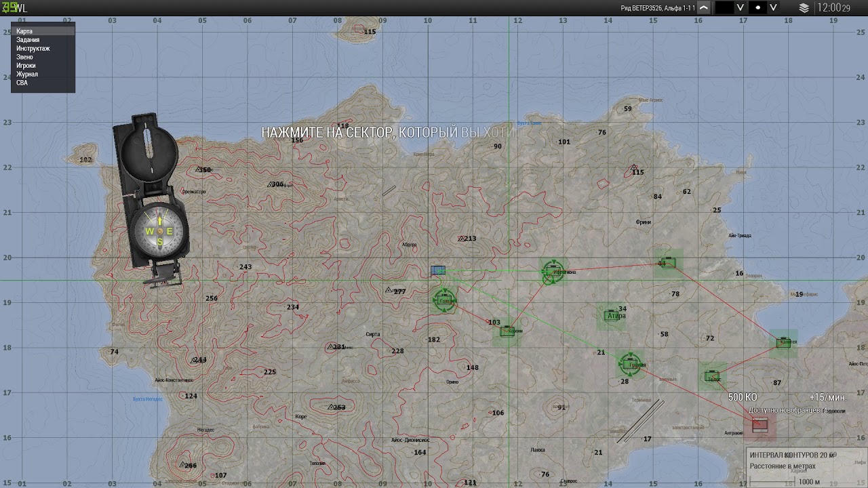Click the black marker color box
Viewport: 868px width, 488px height.
coord(725,7)
